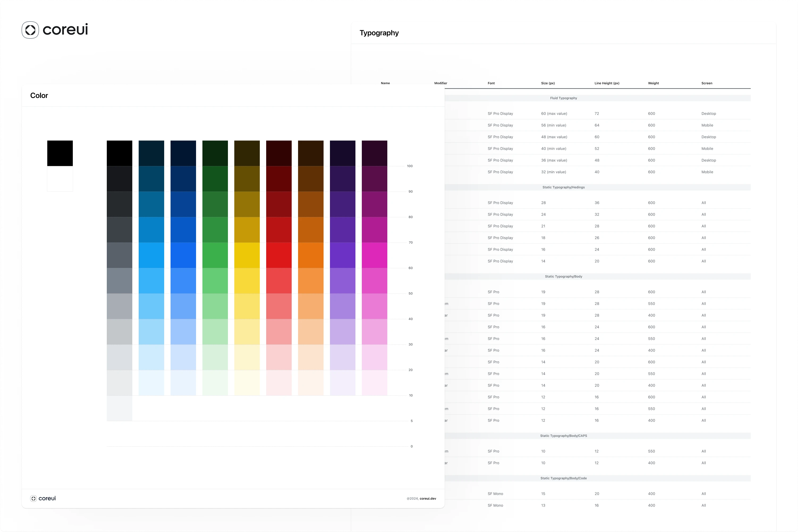The width and height of the screenshot is (798, 532).
Task: Pick the palest bottom swatch of the orange column
Action: pos(311,383)
